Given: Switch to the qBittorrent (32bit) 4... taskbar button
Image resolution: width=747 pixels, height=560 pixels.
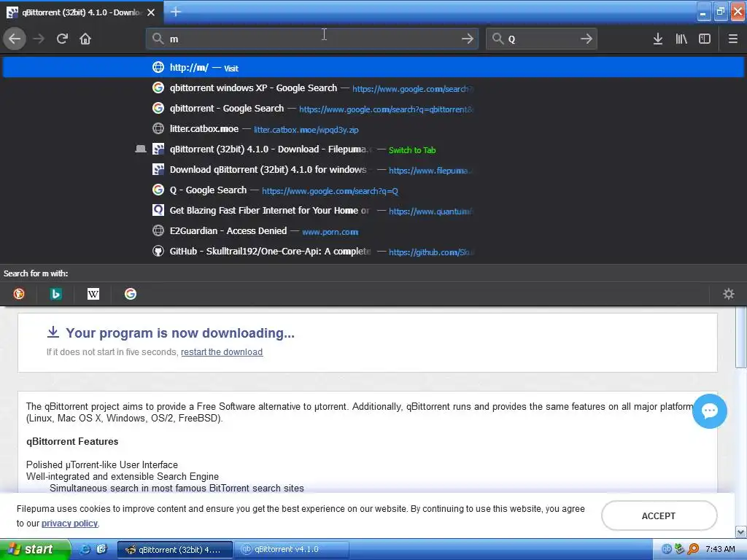Looking at the screenshot, I should point(175,550).
